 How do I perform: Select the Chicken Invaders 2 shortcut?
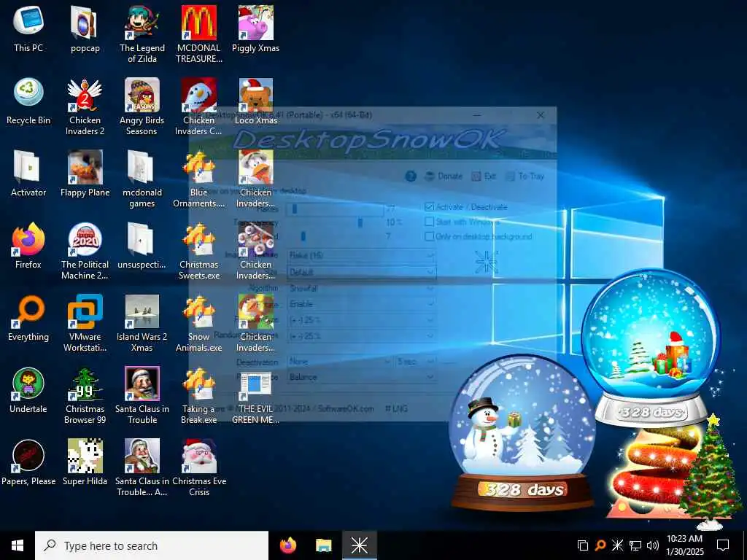click(x=85, y=106)
